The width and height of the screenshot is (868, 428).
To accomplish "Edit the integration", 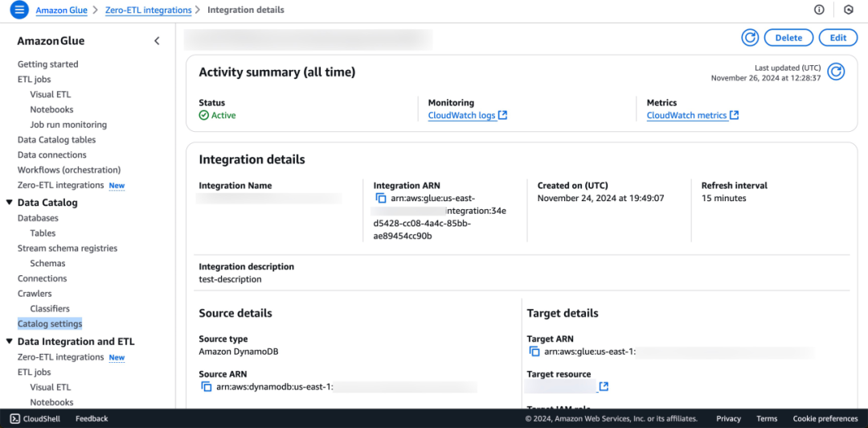I will [838, 38].
